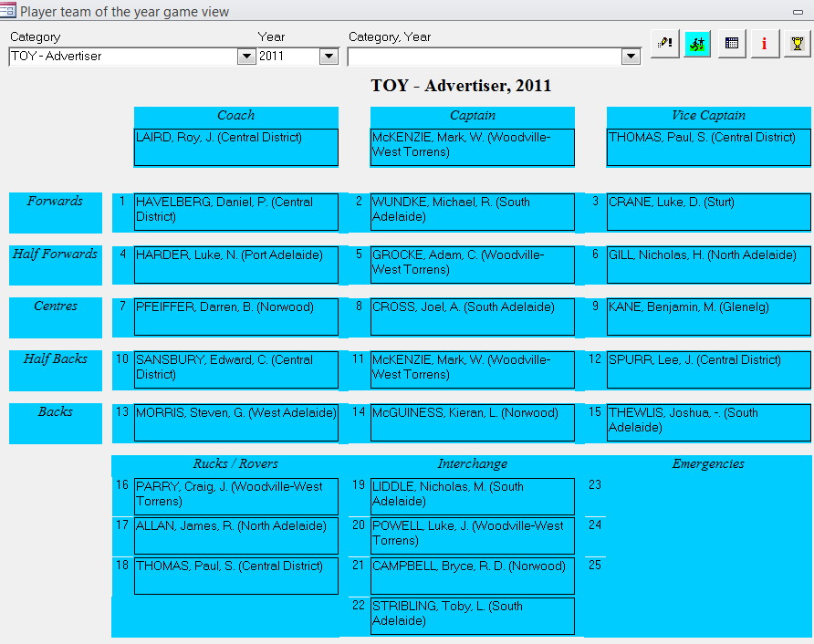This screenshot has width=814, height=644.
Task: Click the form icon in the title bar
Action: coord(8,10)
